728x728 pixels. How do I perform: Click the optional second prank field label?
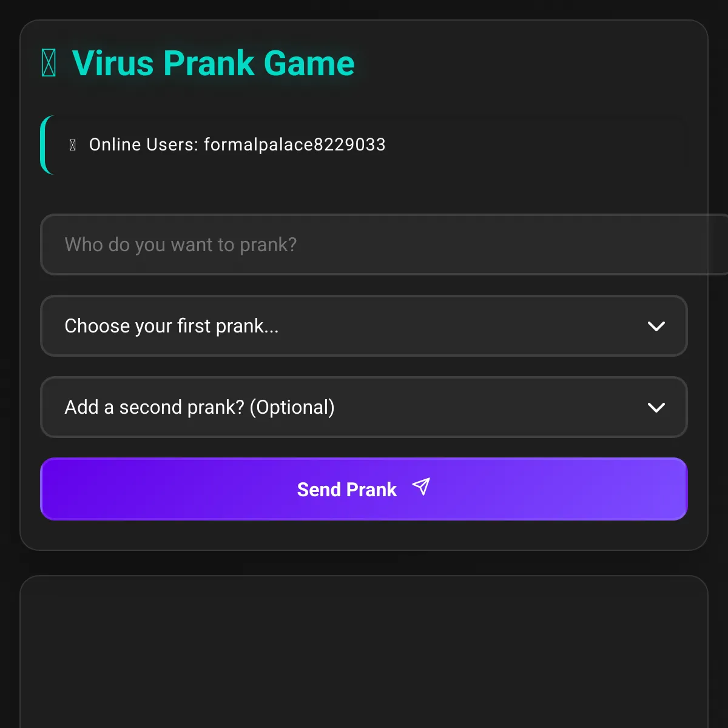pyautogui.click(x=200, y=407)
